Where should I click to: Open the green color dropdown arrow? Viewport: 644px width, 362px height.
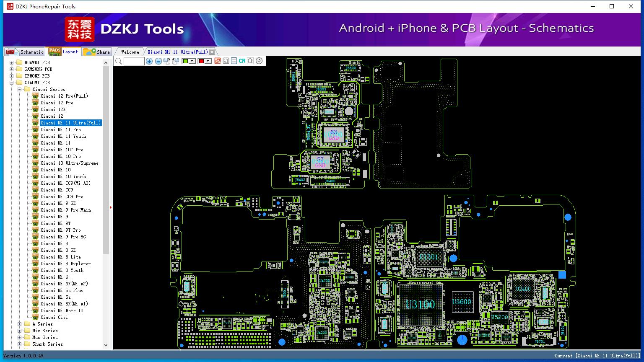click(x=192, y=61)
